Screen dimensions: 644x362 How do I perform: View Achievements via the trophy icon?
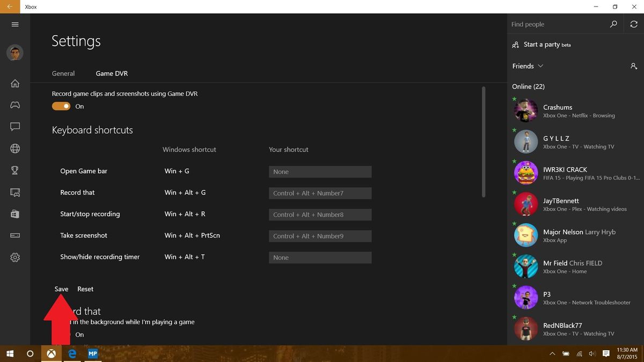point(14,170)
